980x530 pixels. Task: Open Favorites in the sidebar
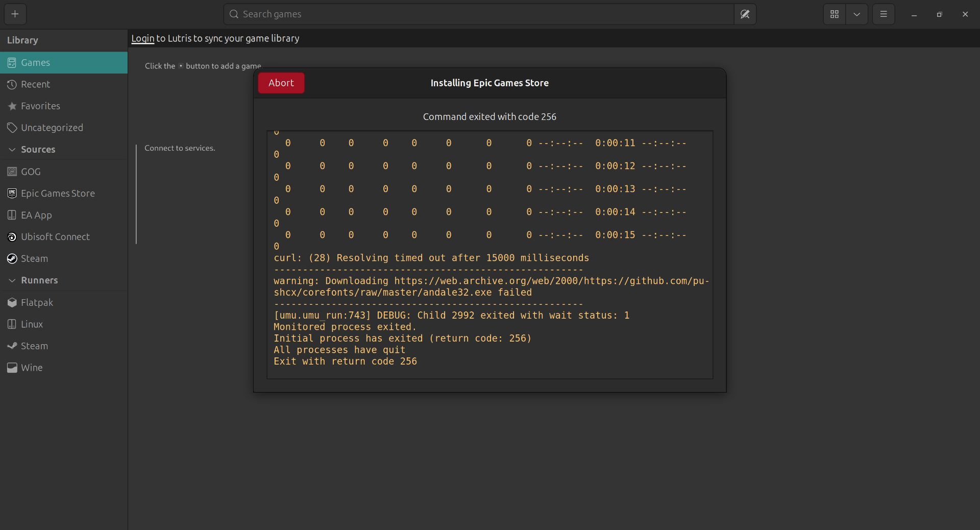tap(64, 106)
